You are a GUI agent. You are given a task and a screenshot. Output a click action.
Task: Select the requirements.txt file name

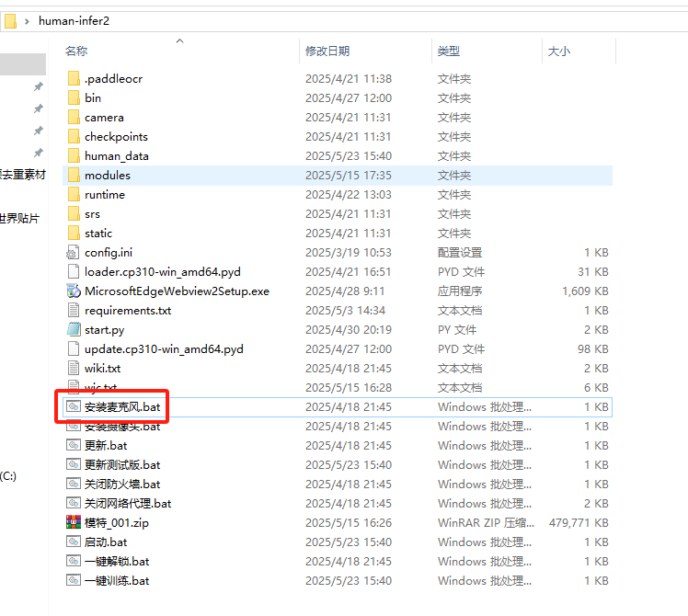coord(128,310)
